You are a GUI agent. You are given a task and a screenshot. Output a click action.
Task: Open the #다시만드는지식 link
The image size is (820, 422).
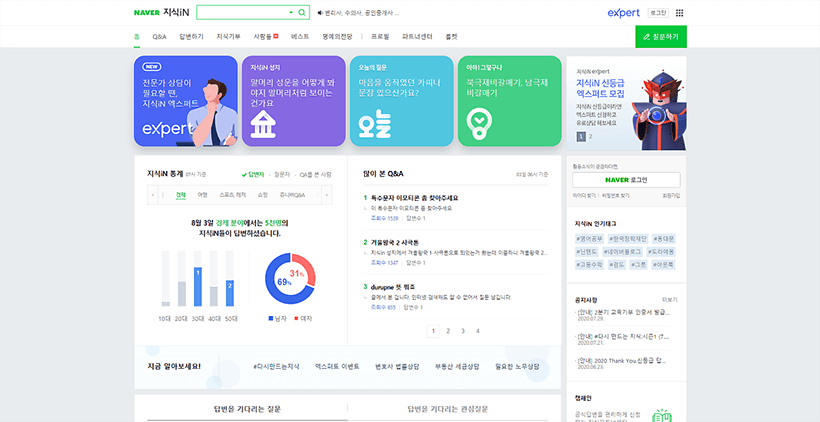(276, 367)
